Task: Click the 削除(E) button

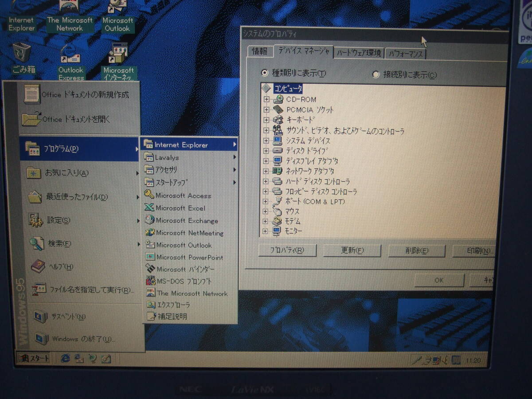Action: coord(416,251)
